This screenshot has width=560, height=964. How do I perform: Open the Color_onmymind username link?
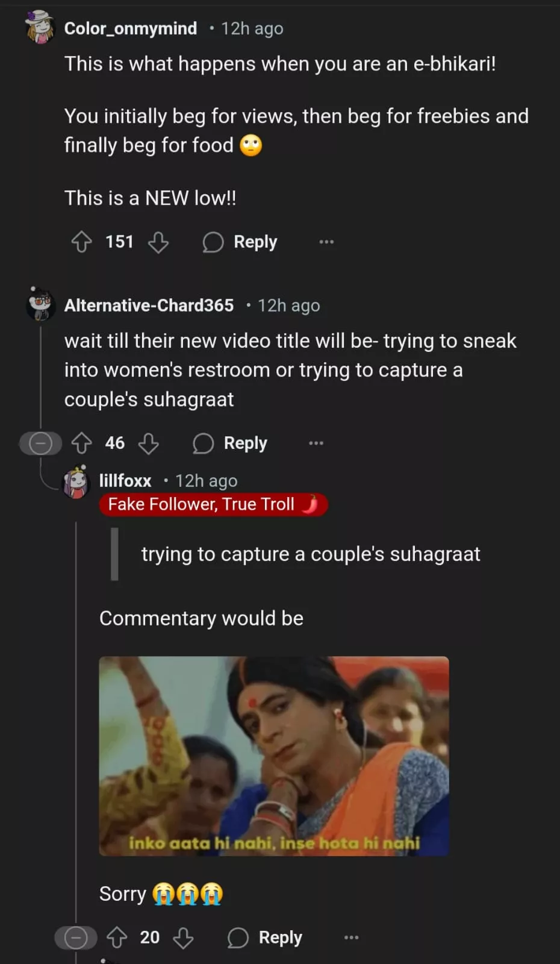[x=131, y=28]
